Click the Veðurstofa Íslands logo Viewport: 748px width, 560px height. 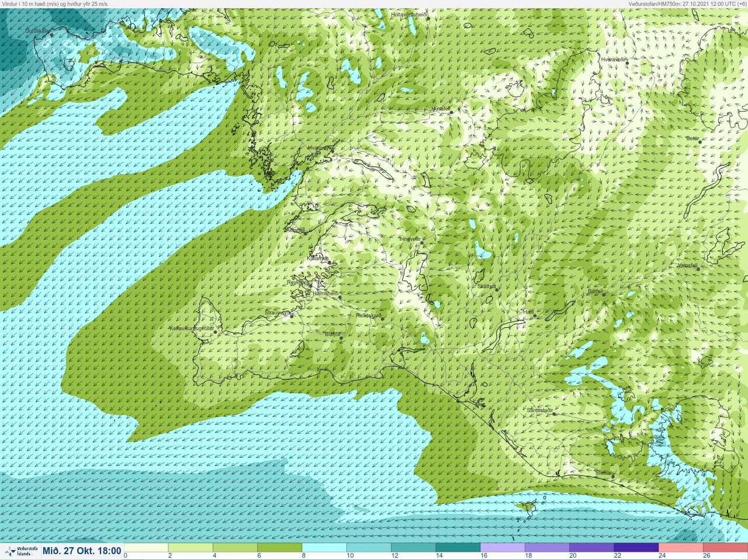20,551
